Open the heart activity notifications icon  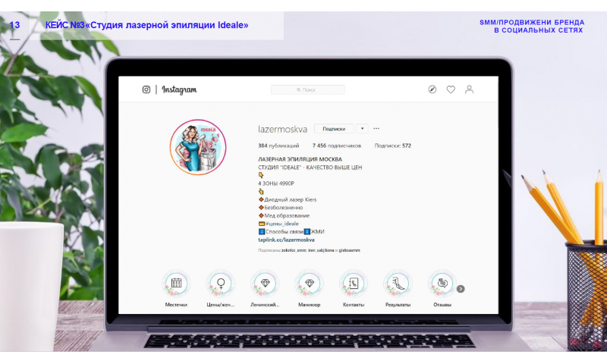[451, 89]
